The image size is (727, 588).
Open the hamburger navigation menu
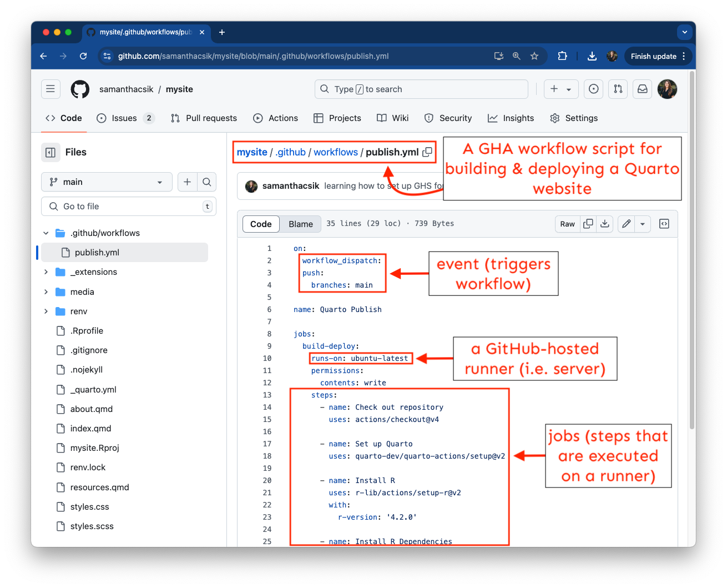(51, 89)
